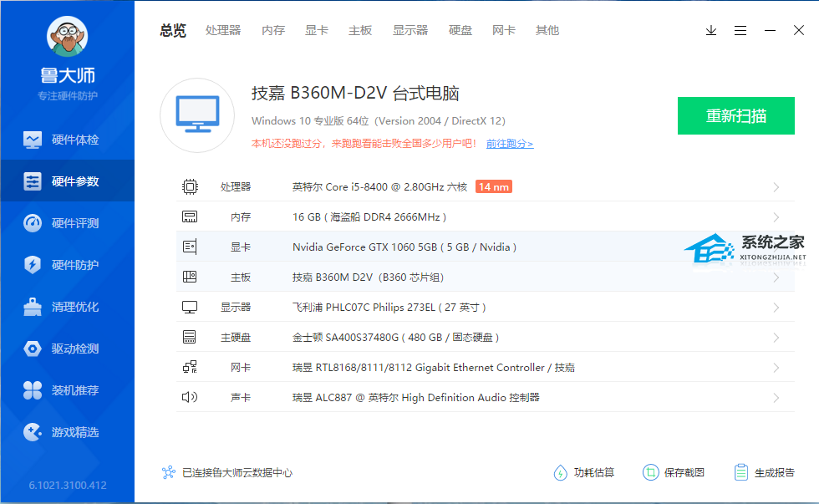Screen dimensions: 819x504
Task: Open 装机推荐 build recommendations
Action: pyautogui.click(x=68, y=390)
